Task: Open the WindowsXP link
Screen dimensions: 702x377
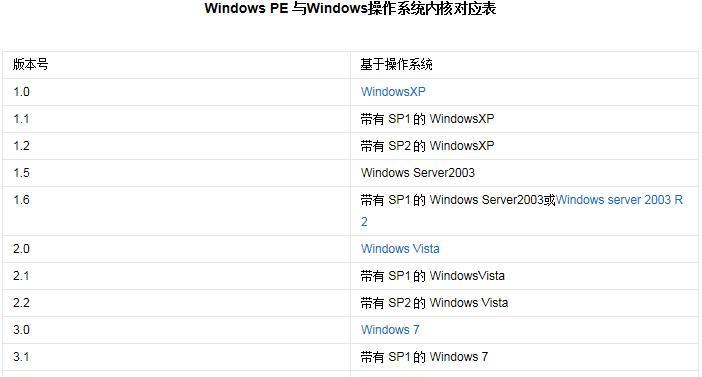Action: coord(393,92)
